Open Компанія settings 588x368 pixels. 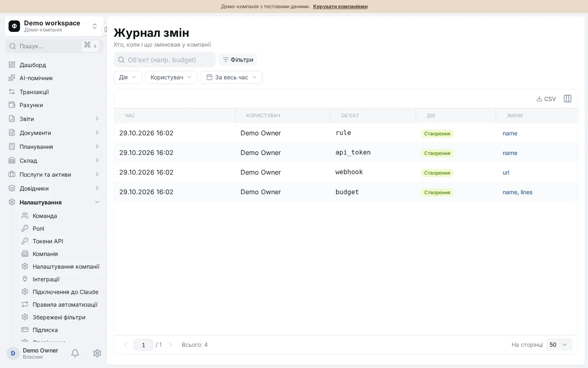click(60, 254)
